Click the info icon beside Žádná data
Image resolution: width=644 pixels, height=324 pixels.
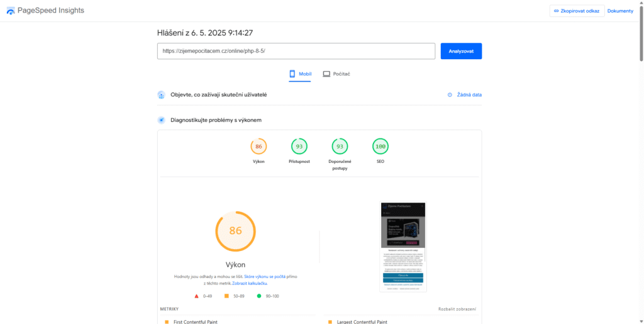click(x=450, y=95)
